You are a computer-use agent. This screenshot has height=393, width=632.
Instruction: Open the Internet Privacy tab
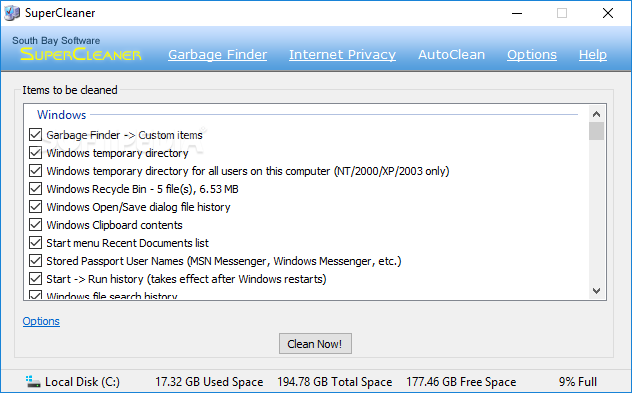(342, 54)
